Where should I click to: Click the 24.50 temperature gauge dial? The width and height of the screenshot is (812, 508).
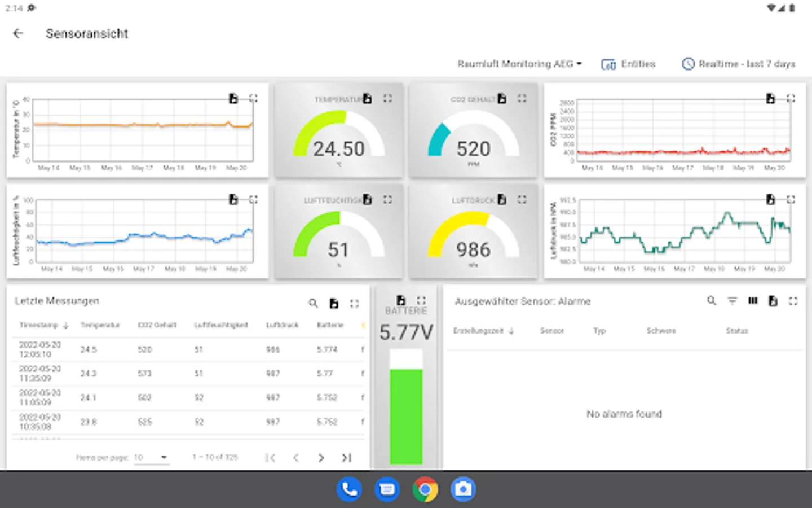click(x=339, y=134)
